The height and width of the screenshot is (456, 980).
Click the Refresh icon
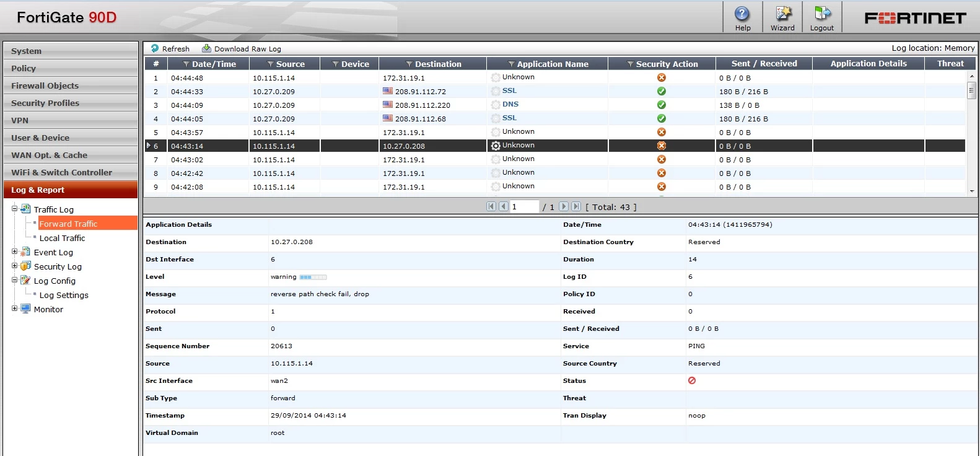pyautogui.click(x=155, y=48)
